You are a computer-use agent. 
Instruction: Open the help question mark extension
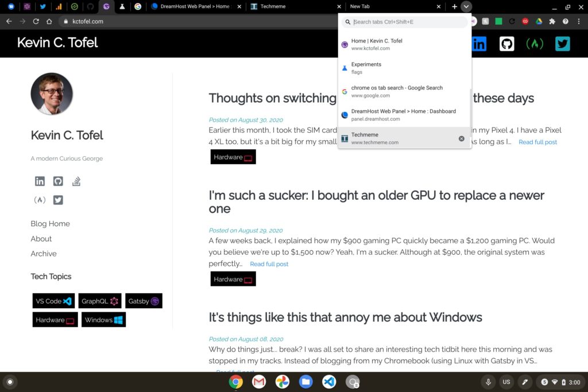566,21
